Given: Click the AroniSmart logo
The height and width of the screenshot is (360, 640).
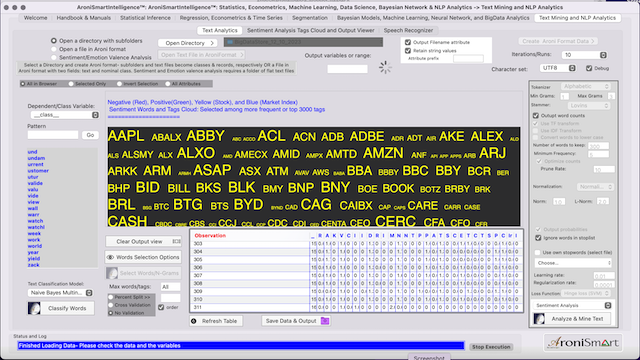Looking at the screenshot, I should click(583, 342).
